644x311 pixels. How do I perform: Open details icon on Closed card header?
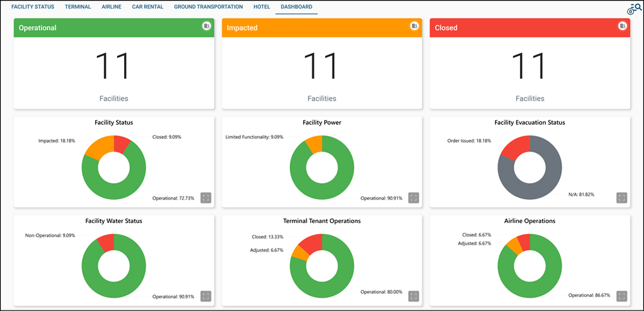click(x=622, y=26)
